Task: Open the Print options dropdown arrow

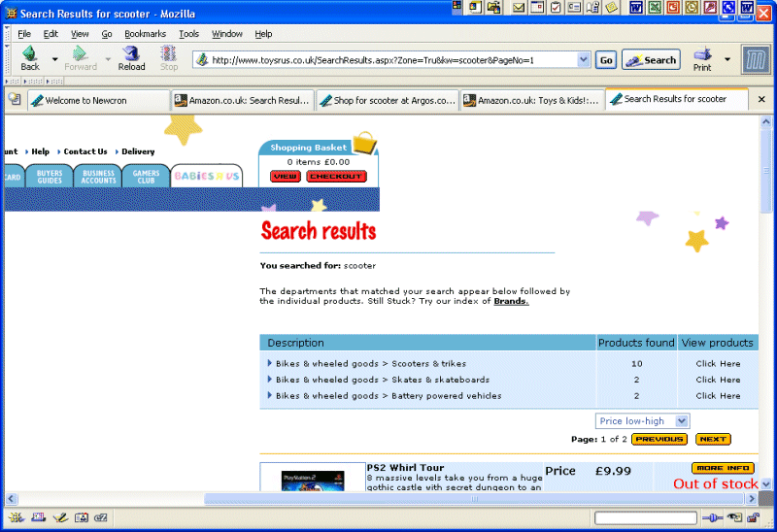Action: click(x=726, y=59)
